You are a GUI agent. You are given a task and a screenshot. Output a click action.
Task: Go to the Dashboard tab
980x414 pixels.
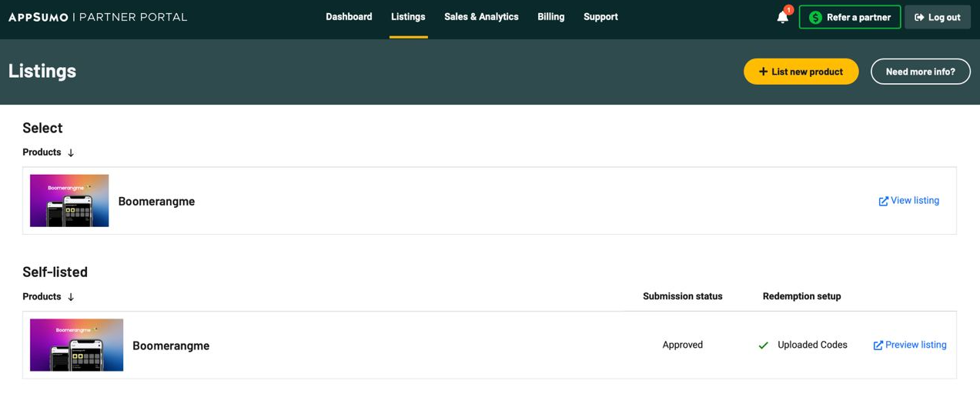349,17
